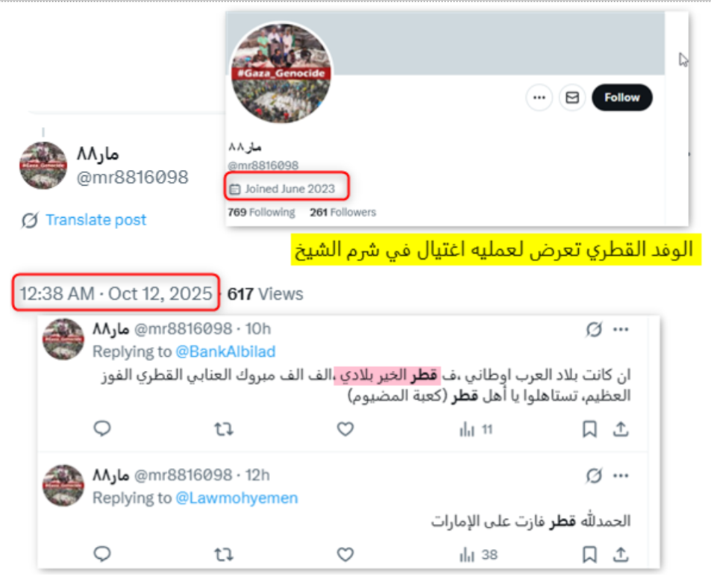The image size is (711, 588).
Task: Open more options on the @BankAlbilad reply
Action: (x=621, y=330)
